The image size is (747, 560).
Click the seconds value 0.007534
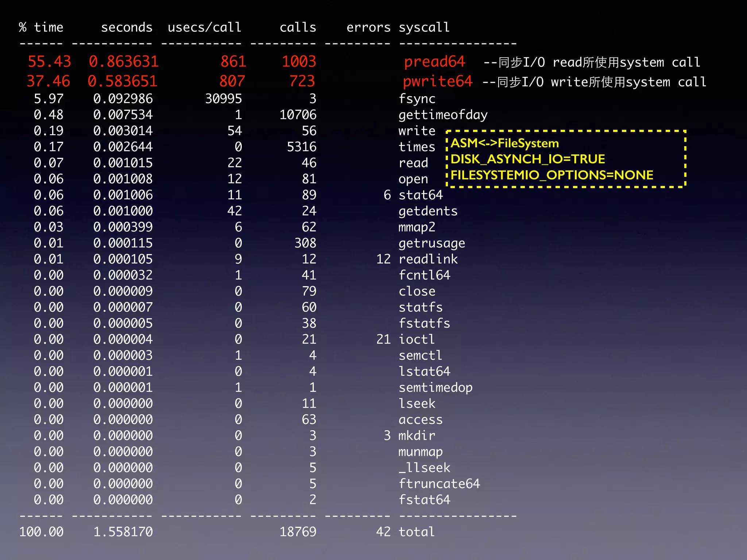[x=123, y=115]
